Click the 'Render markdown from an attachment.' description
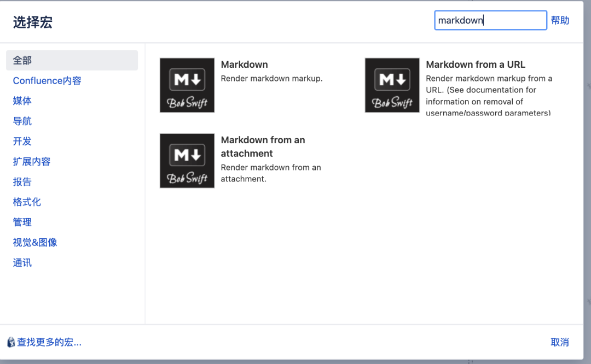Screen dimensions: 591x364 (271, 173)
